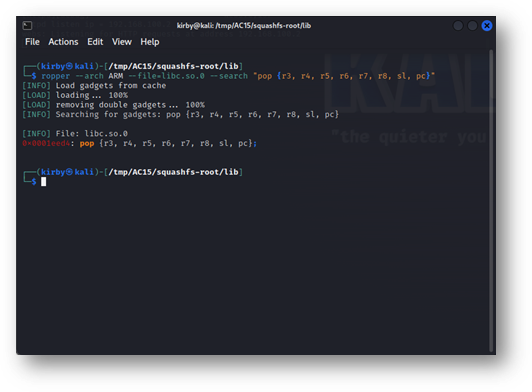The width and height of the screenshot is (532, 392).
Task: Open the View menu
Action: pyautogui.click(x=122, y=42)
